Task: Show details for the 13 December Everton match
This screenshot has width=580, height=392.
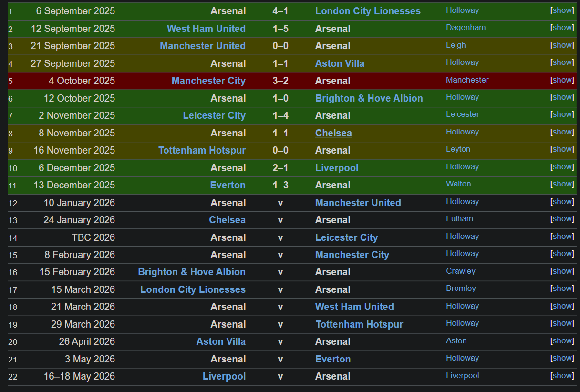Action: coord(563,184)
